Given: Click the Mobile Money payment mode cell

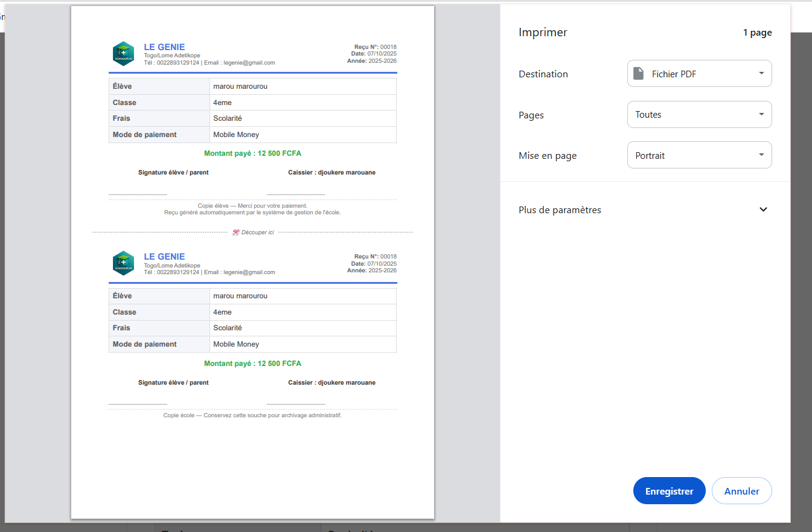Looking at the screenshot, I should (x=235, y=134).
